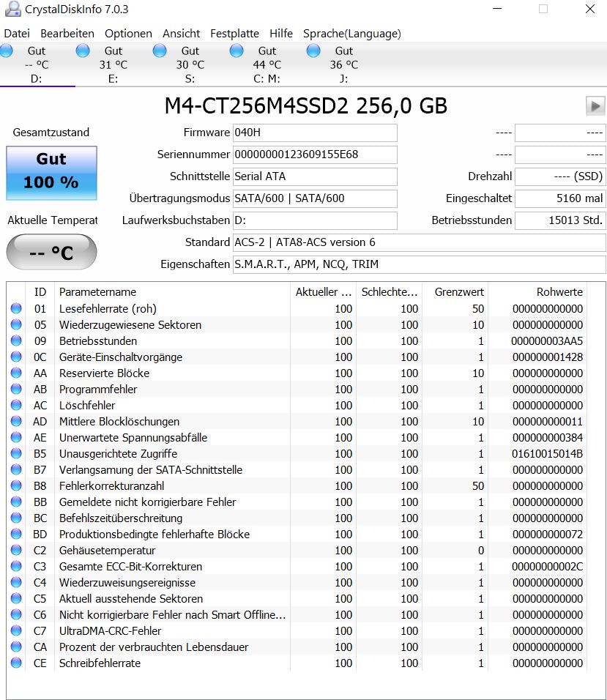Click the Seriennummer field
The image size is (607, 700).
tap(315, 154)
